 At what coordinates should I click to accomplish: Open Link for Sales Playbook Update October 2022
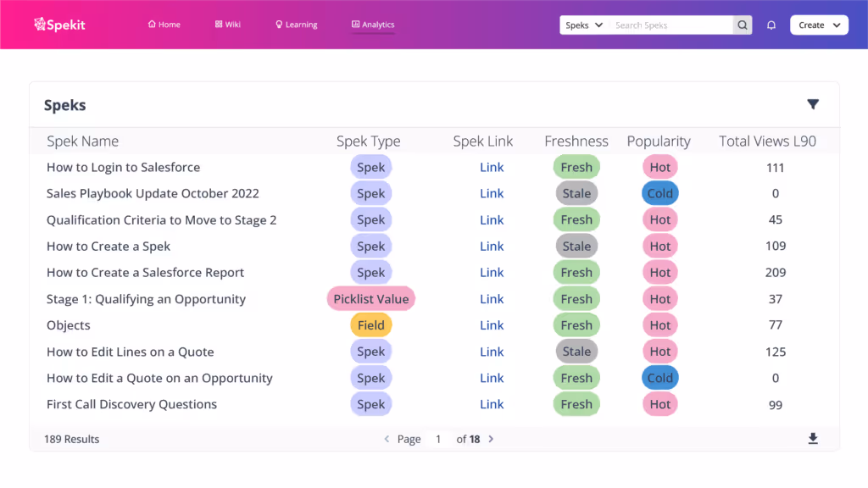pyautogui.click(x=492, y=193)
